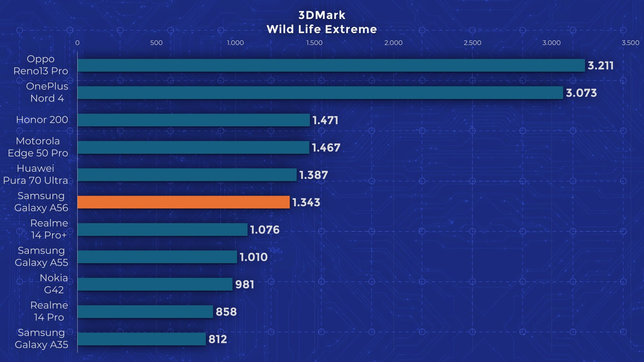Viewport: 644px width, 362px height.
Task: Select the Samsung Galaxy A35 label
Action: [x=41, y=339]
